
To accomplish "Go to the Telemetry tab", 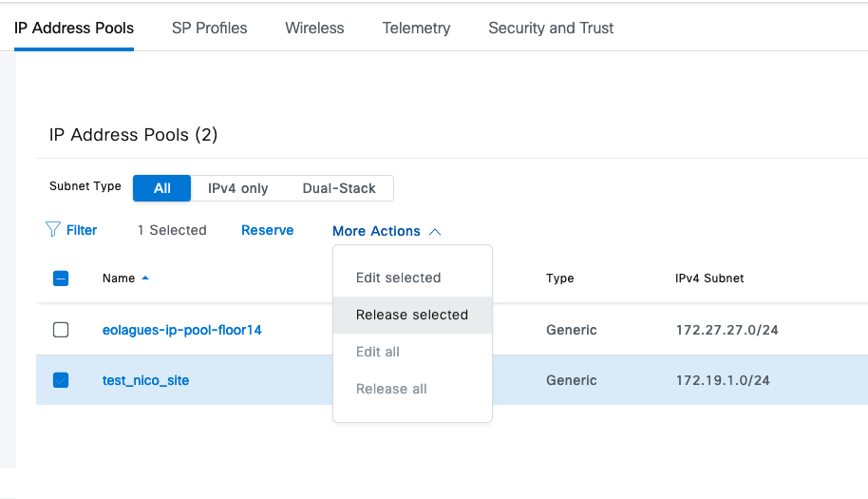I will click(416, 29).
